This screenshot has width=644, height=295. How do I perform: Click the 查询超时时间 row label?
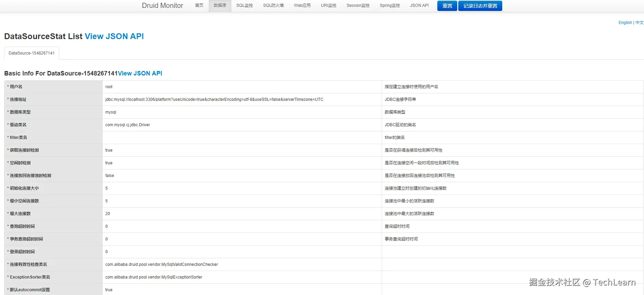(x=22, y=226)
